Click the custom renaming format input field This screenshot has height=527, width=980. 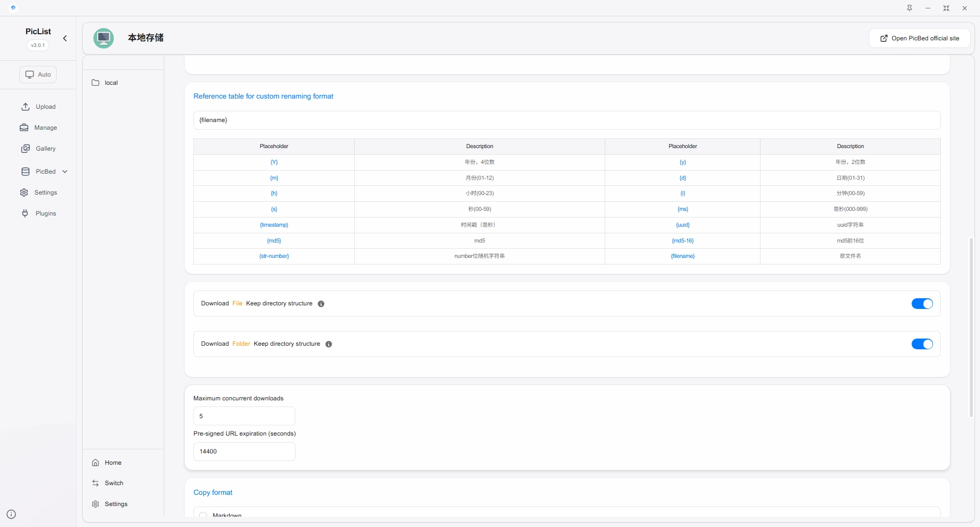click(x=567, y=120)
